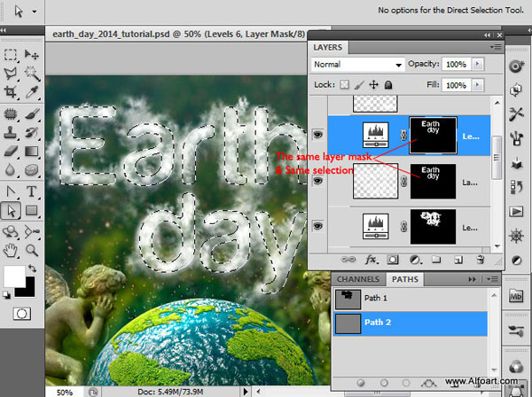The image size is (532, 397).
Task: Select the Layers tab
Action: coord(327,47)
